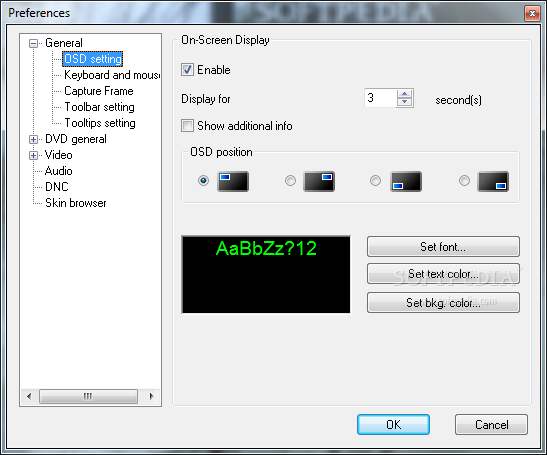Click the bottom-right OSD position icon
The height and width of the screenshot is (455, 547).
click(x=493, y=181)
